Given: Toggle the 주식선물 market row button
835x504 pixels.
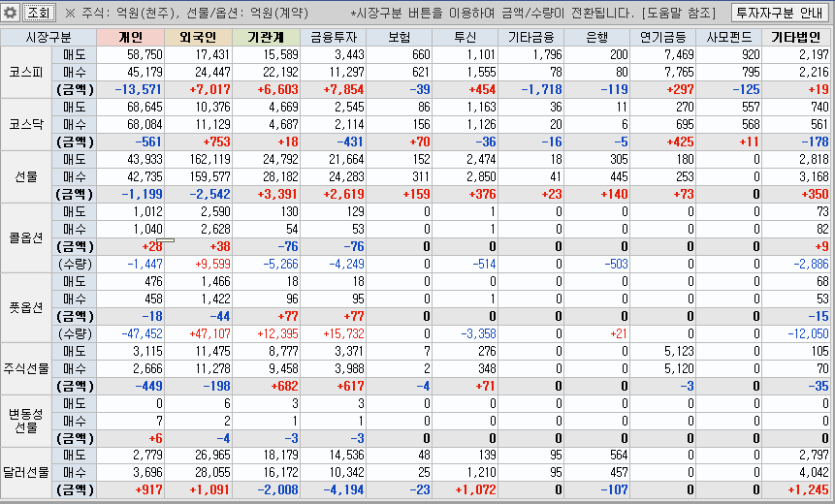Looking at the screenshot, I should (26, 368).
